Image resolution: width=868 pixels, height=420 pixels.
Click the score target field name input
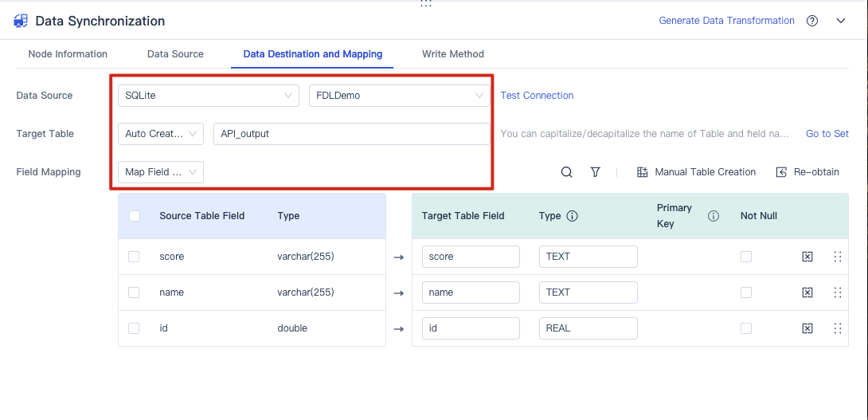point(471,257)
